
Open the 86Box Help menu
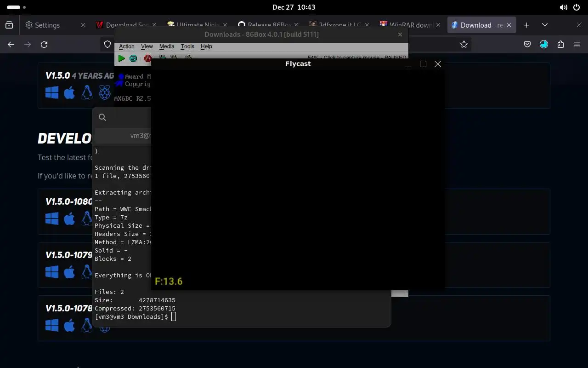click(x=206, y=46)
